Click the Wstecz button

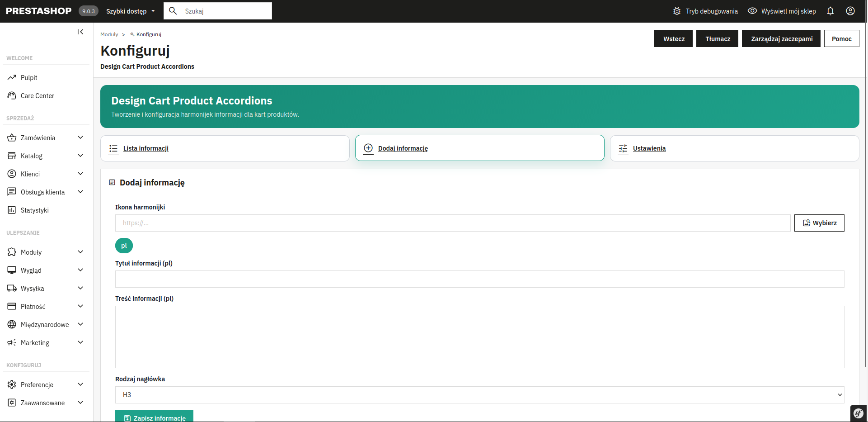click(673, 38)
